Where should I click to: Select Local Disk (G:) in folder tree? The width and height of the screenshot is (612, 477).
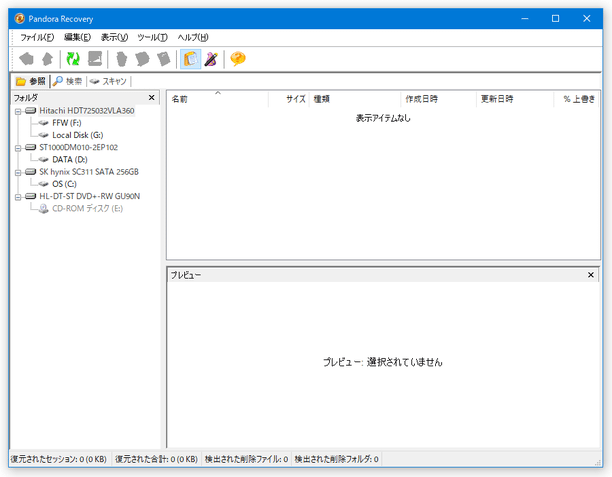78,135
